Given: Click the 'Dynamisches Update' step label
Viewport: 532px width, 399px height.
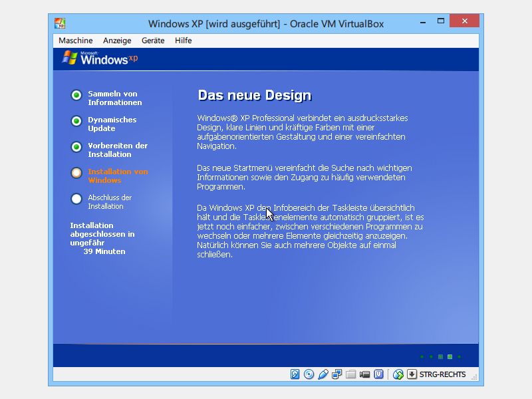Looking at the screenshot, I should click(112, 124).
